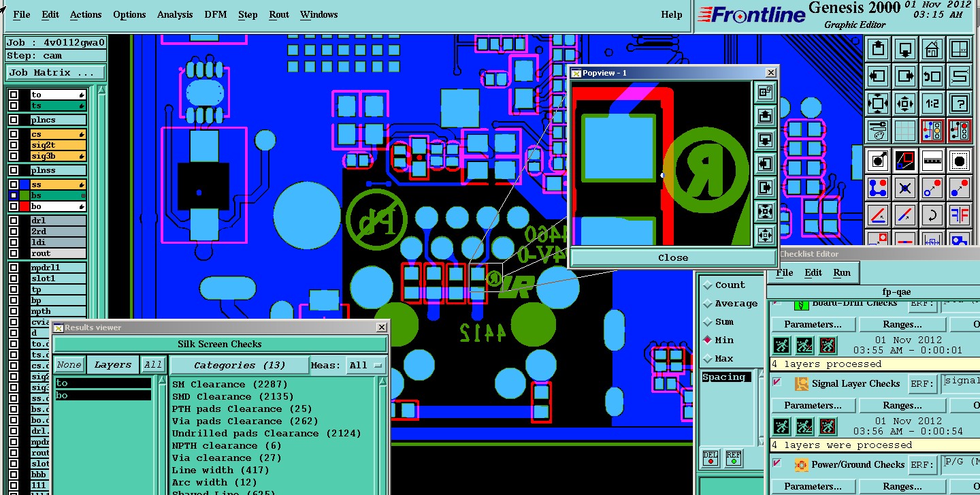Open Run menu in Checklist Editor
The width and height of the screenshot is (980, 495).
click(x=842, y=272)
